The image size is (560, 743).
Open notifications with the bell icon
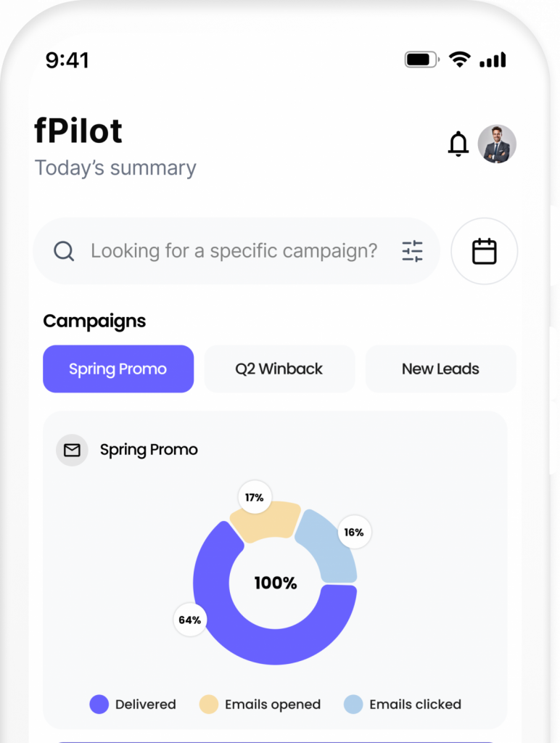[458, 144]
